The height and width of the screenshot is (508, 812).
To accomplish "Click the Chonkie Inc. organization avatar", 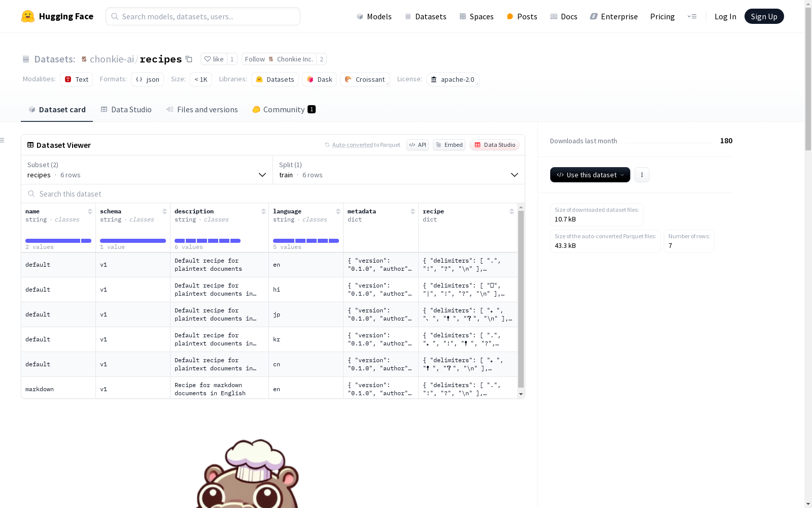I will (x=271, y=59).
